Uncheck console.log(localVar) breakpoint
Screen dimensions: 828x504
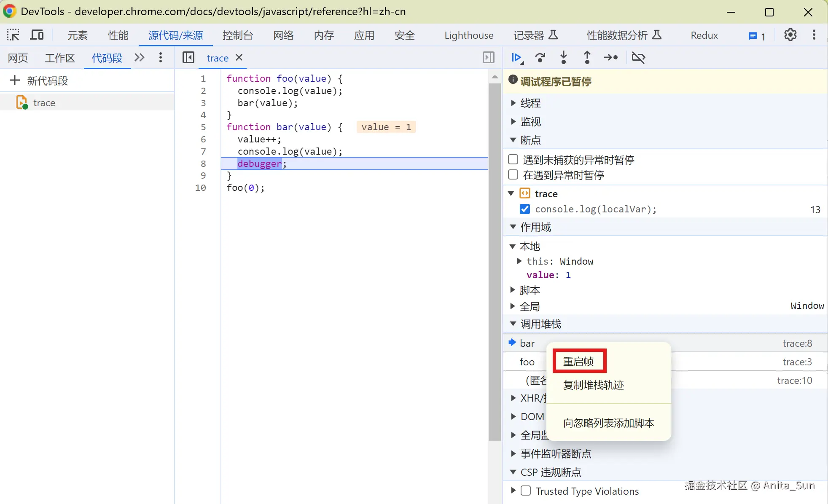pos(525,209)
